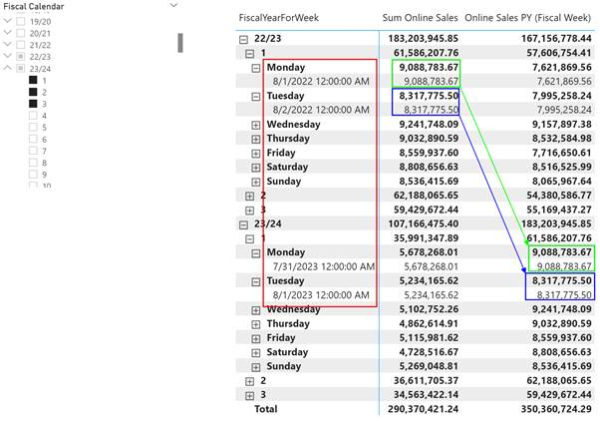Select the 8/2/2022 12:00:00 AM date row
Screen dimensions: 600x421
320,110
